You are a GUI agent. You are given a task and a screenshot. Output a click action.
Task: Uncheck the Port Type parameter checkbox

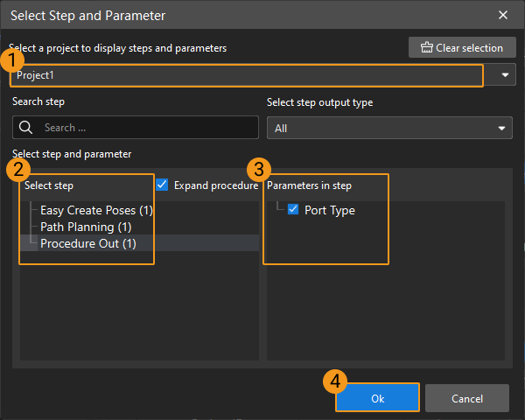[293, 210]
